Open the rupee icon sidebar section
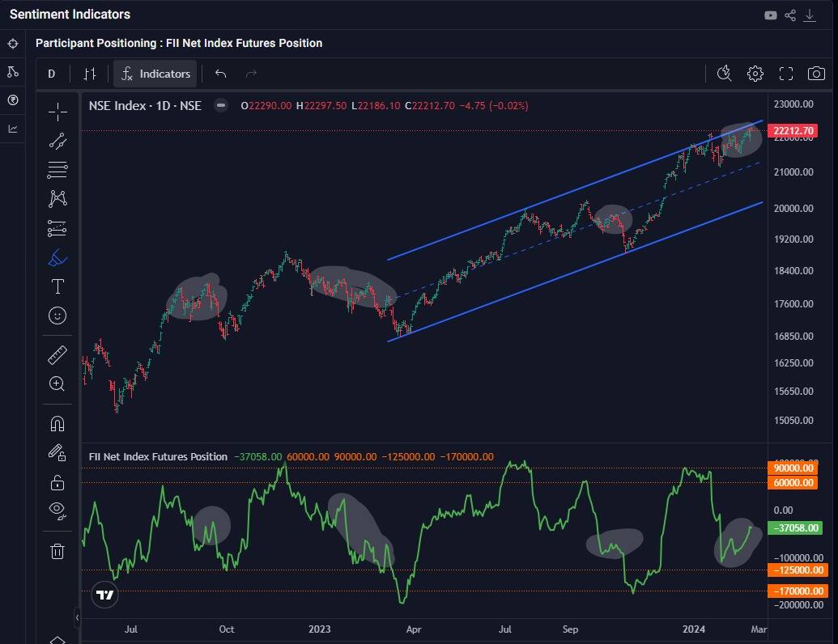The width and height of the screenshot is (838, 644). coord(12,100)
